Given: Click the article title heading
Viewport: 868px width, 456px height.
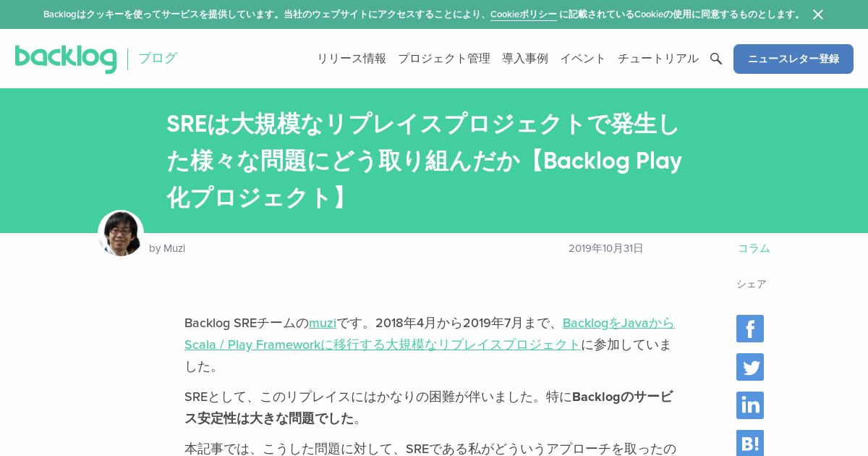Looking at the screenshot, I should (x=425, y=161).
